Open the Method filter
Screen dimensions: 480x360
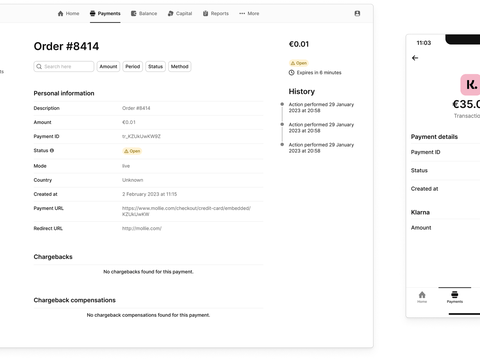point(180,66)
